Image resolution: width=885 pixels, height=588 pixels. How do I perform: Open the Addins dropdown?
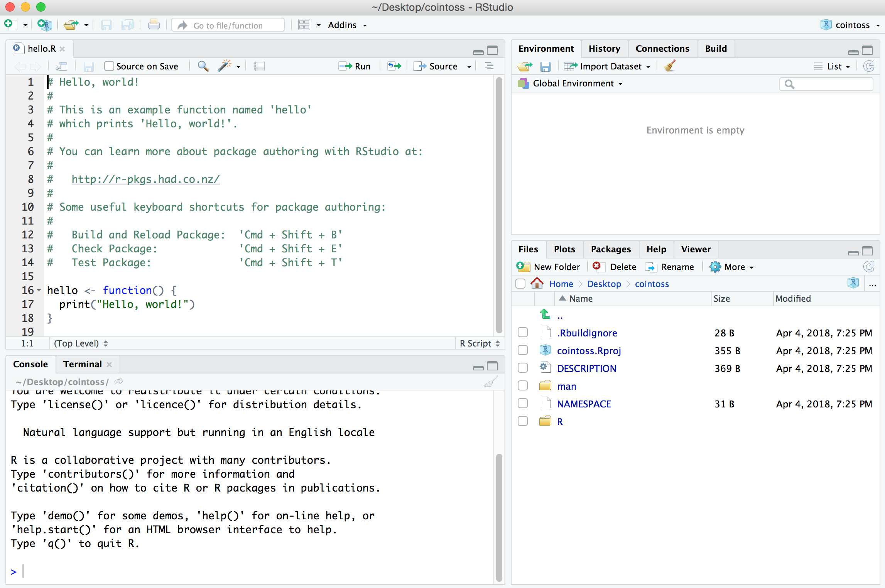tap(347, 25)
